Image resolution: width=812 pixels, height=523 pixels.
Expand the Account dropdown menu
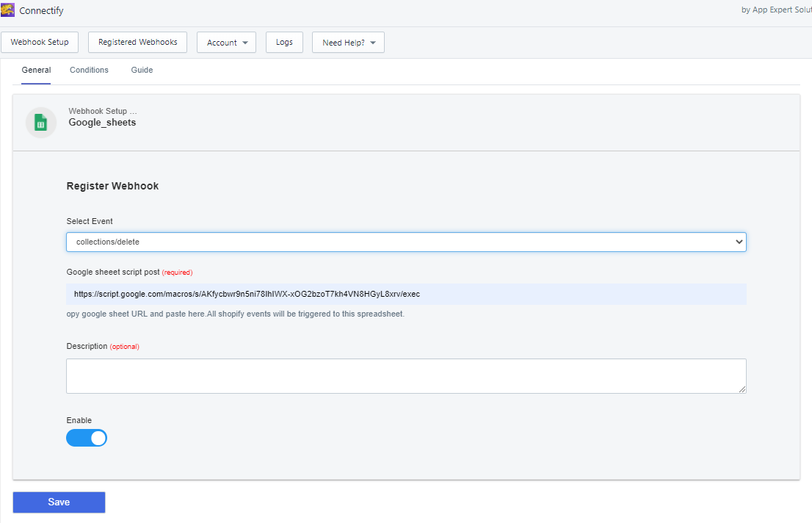(226, 43)
